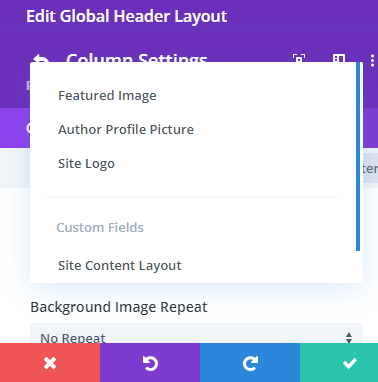Discard changes with the red X button
Screen dimensions: 378x382
pos(50,363)
